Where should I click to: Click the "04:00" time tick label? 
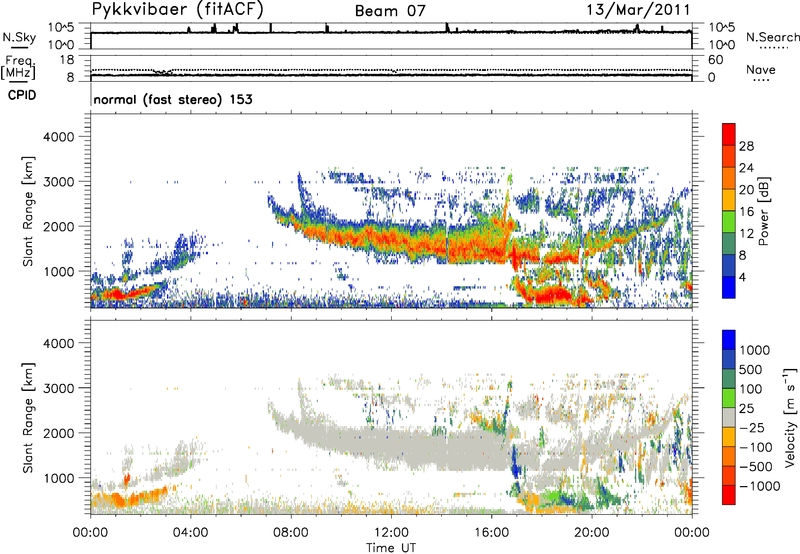[190, 533]
